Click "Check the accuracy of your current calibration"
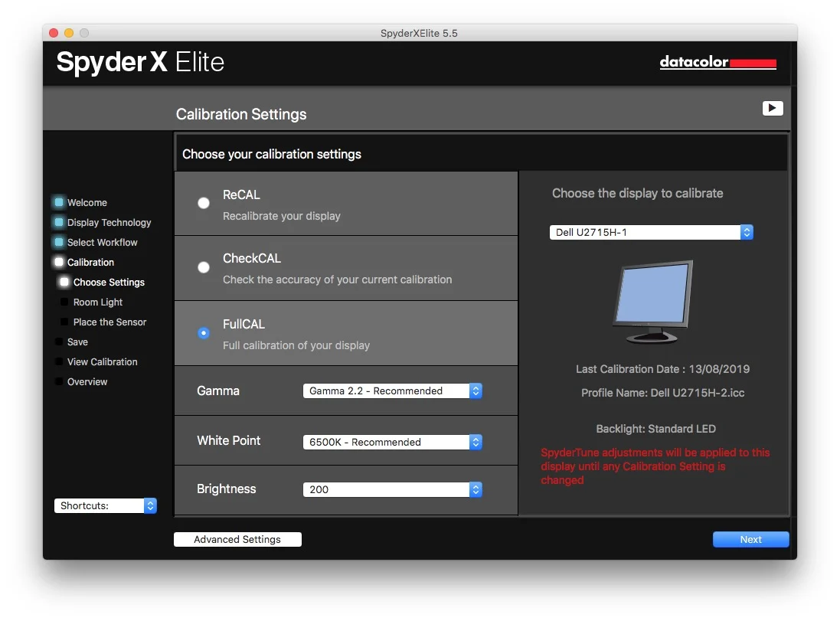This screenshot has height=621, width=840. click(337, 279)
